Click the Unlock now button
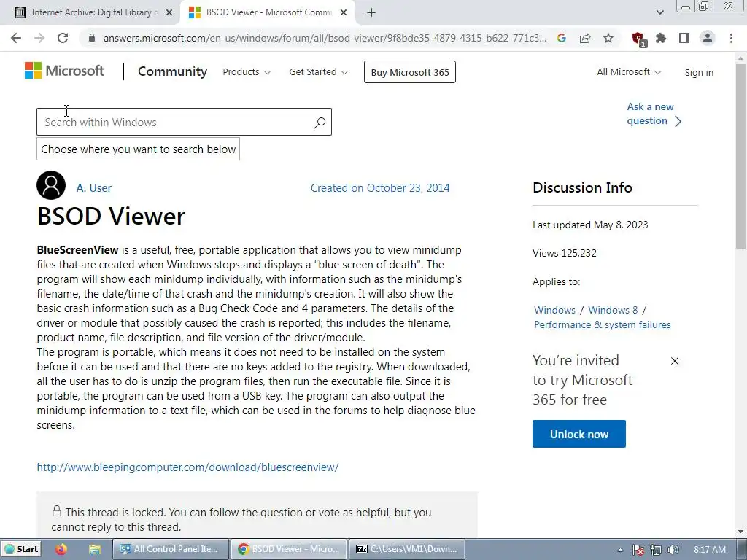747x560 pixels. tap(578, 434)
